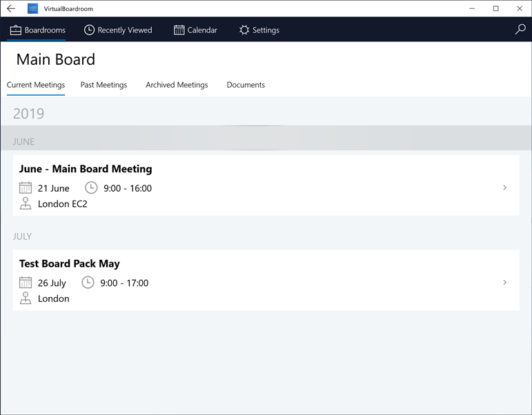The width and height of the screenshot is (532, 415).
Task: Click the Main Board page title
Action: [x=56, y=59]
